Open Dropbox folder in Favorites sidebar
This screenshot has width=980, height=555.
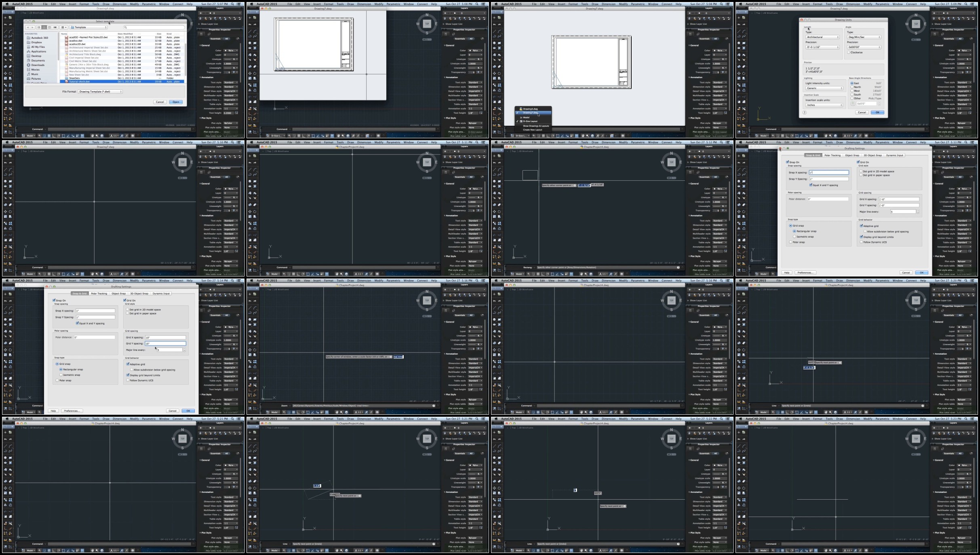pos(36,42)
